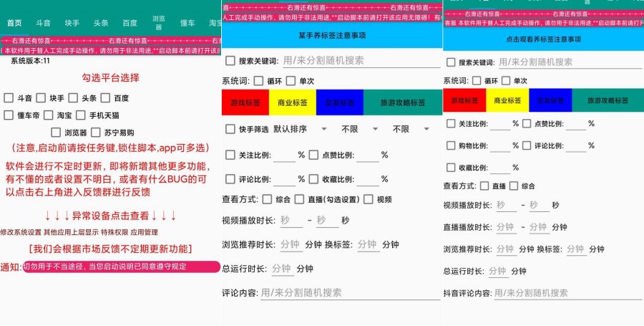Click the 点击观看养标签注意事项 banner button
This screenshot has width=644, height=326.
543,39
